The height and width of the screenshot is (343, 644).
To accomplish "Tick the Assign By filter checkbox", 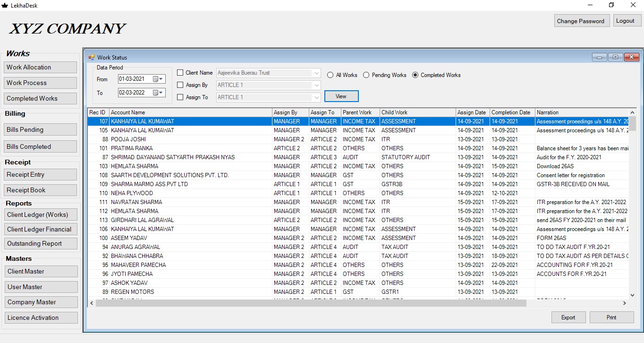I will (x=180, y=85).
